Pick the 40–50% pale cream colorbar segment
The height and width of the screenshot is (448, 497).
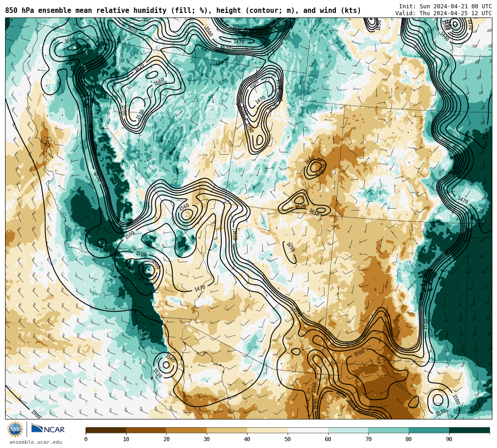(267, 430)
